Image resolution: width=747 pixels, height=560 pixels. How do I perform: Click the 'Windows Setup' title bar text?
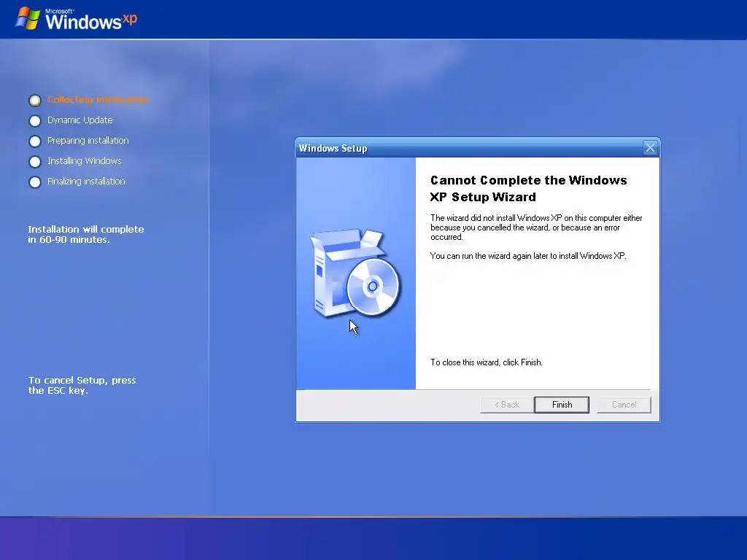pyautogui.click(x=333, y=148)
